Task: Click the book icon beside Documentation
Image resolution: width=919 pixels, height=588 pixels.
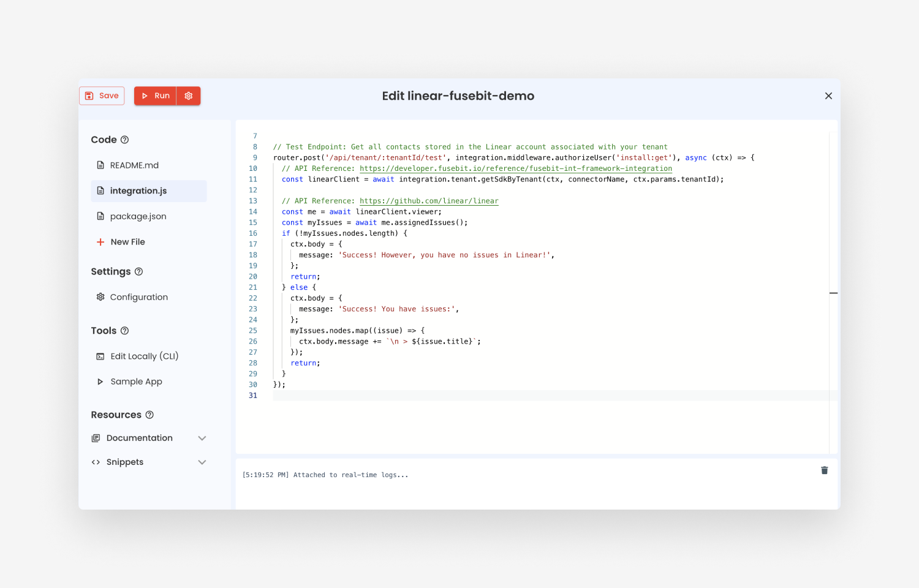Action: tap(96, 438)
